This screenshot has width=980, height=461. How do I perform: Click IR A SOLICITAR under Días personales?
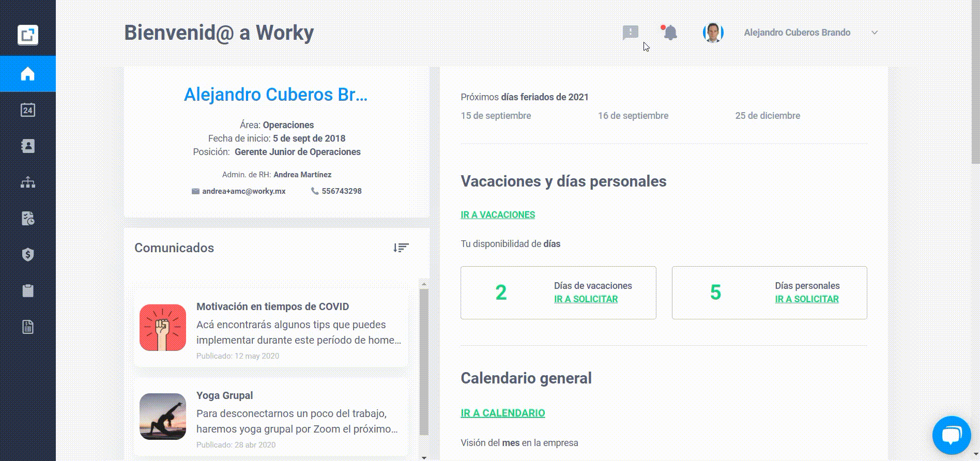[x=807, y=299]
